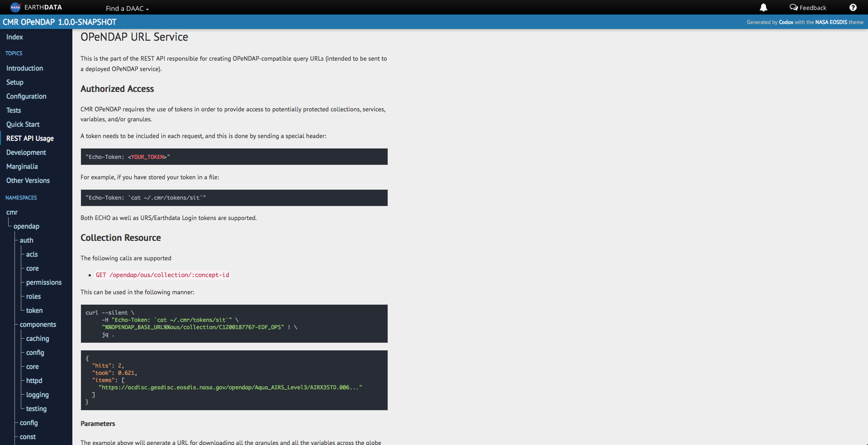Open the permissions namespace
Screen dimensions: 868x445
click(44, 282)
